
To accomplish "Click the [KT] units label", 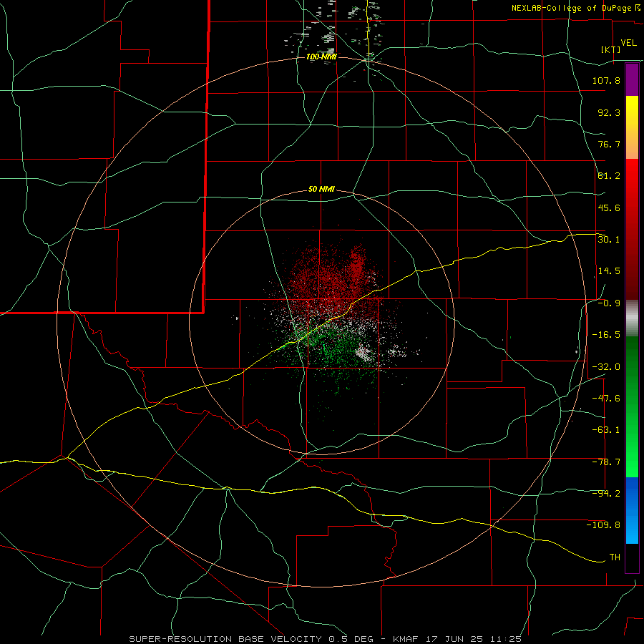I will pos(611,49).
